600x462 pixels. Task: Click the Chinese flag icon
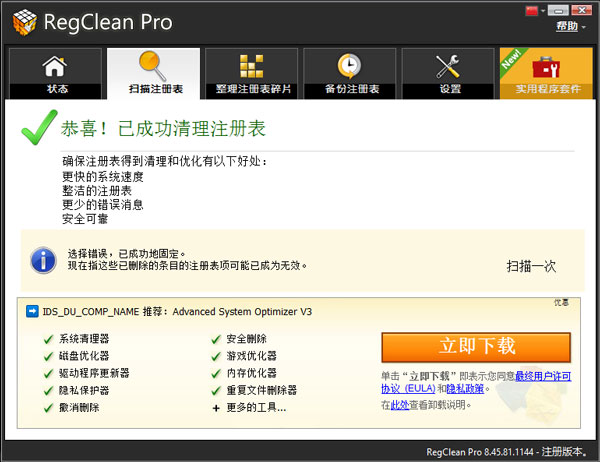pyautogui.click(x=532, y=11)
